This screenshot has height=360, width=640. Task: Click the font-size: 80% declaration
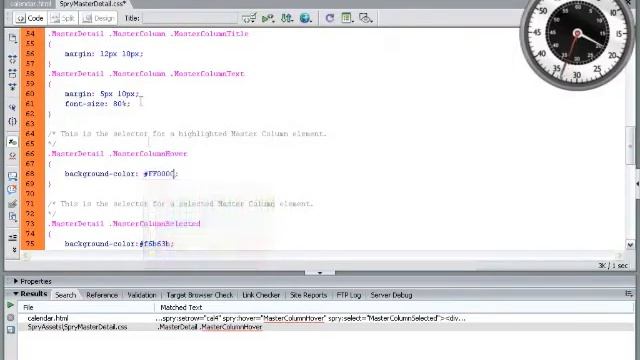pyautogui.click(x=98, y=104)
